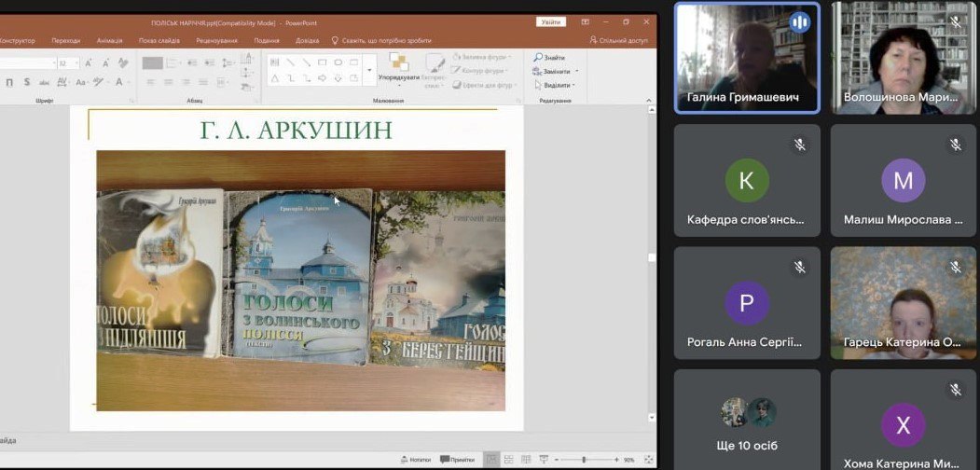Open the 'Ще 10 осіб' participants tile
Image resolution: width=980 pixels, height=470 pixels.
point(747,418)
